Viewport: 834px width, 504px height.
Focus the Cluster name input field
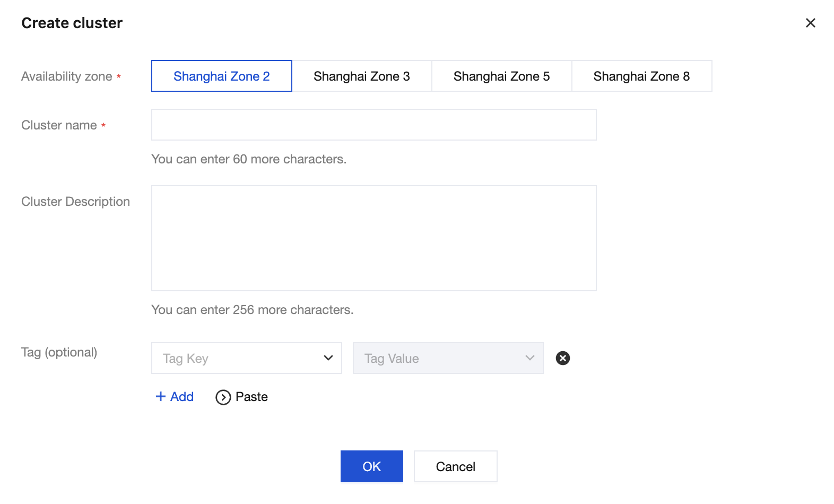coord(373,125)
